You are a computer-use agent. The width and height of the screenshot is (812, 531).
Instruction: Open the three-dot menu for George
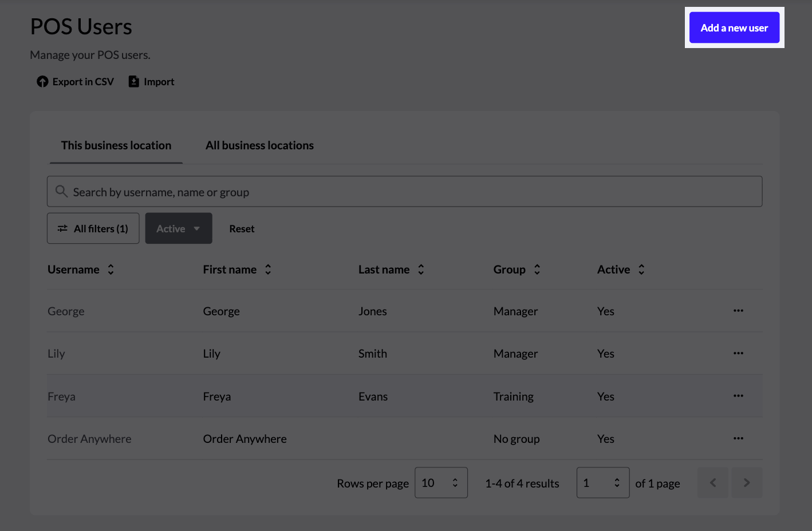click(x=738, y=311)
